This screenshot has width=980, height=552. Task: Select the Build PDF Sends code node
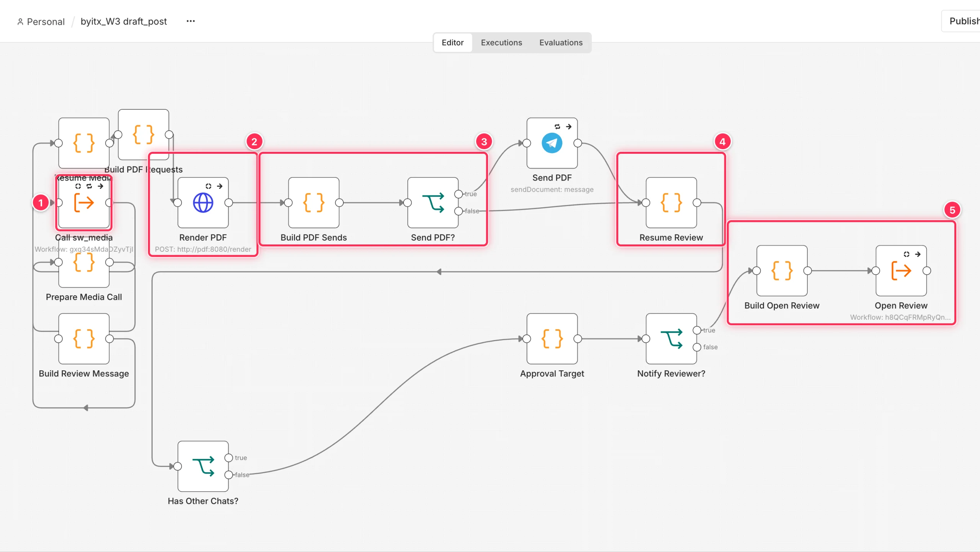[314, 202]
